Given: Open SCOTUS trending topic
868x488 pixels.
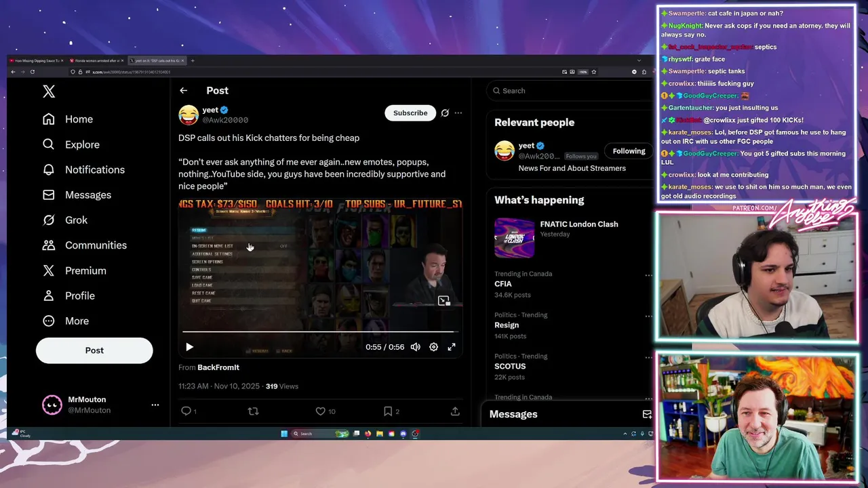Looking at the screenshot, I should [x=510, y=366].
